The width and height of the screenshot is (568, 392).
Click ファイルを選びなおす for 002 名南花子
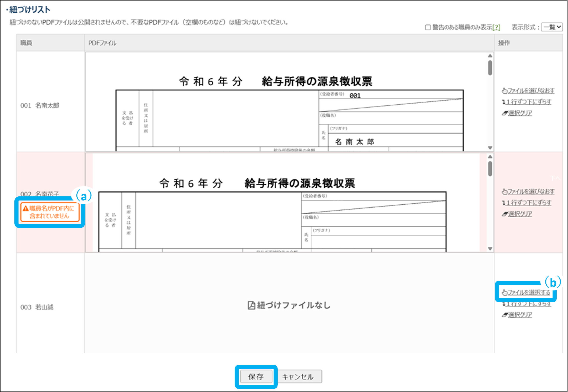point(528,192)
